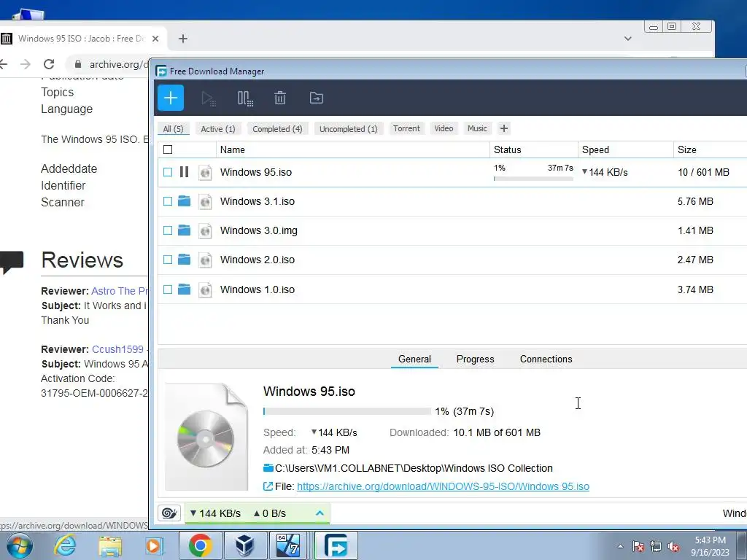Select the Uncompleted (1) filter
This screenshot has width=747, height=560.
point(348,129)
